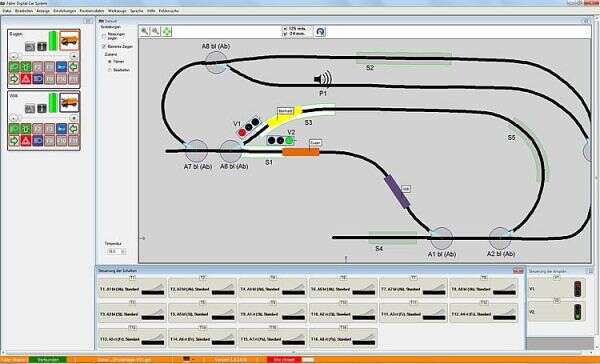Click the Temperatur value stepper arrows
This screenshot has height=364, width=600.
coord(123,251)
